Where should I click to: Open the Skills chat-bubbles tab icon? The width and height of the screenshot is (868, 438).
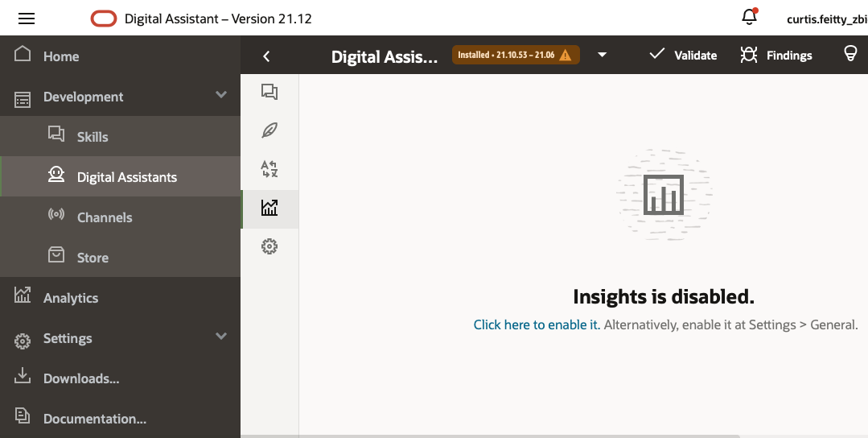coord(269,91)
